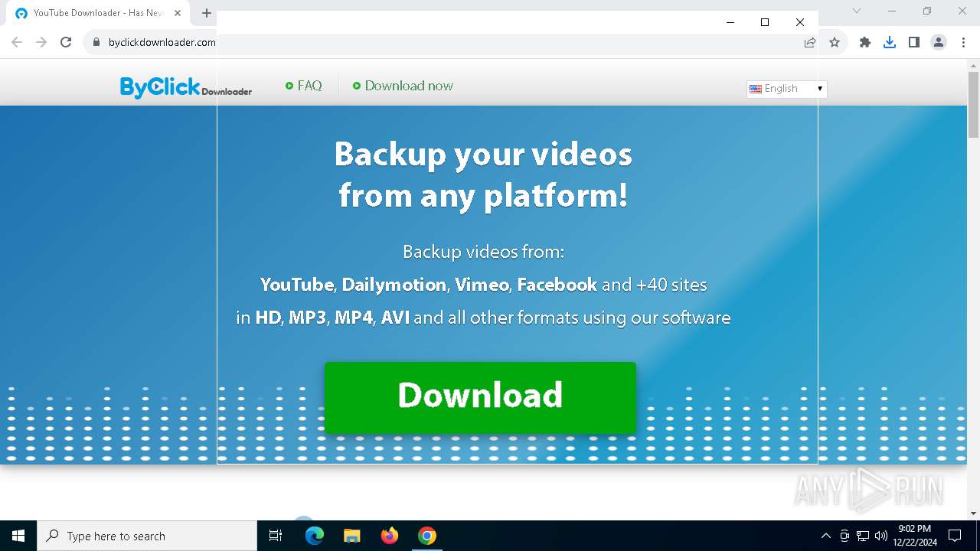Select the YouTube Downloader browser tab

[98, 13]
